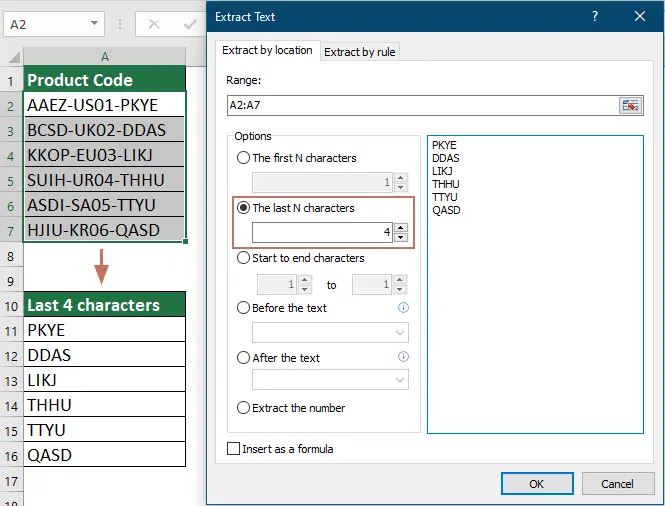665x506 pixels.
Task: Decrease the start position spinner
Action: [x=305, y=289]
